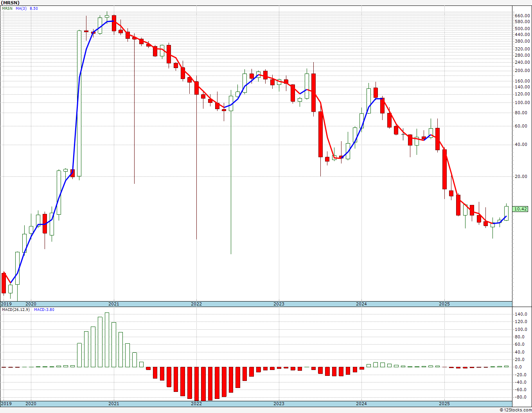Click the 120.00 price axis label
Viewport: 532px width, 413px height.
(523, 94)
